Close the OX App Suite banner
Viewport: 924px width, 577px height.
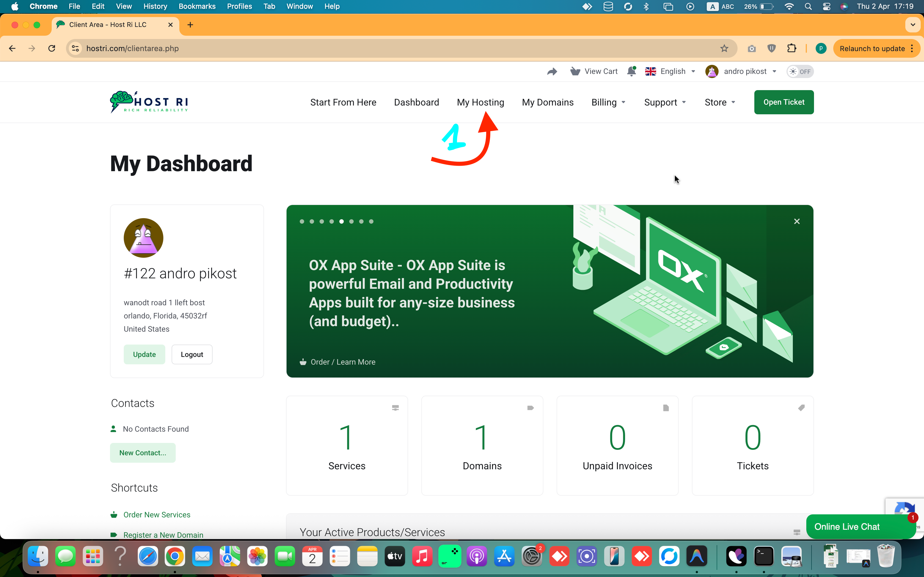[x=796, y=221]
